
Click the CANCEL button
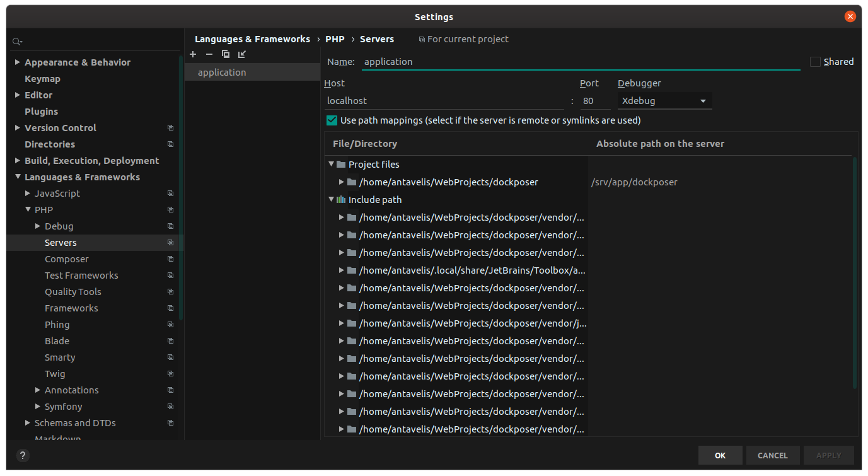coord(773,455)
